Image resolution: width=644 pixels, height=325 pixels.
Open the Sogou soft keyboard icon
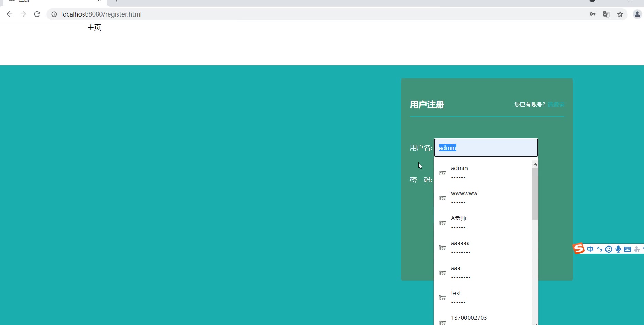627,249
